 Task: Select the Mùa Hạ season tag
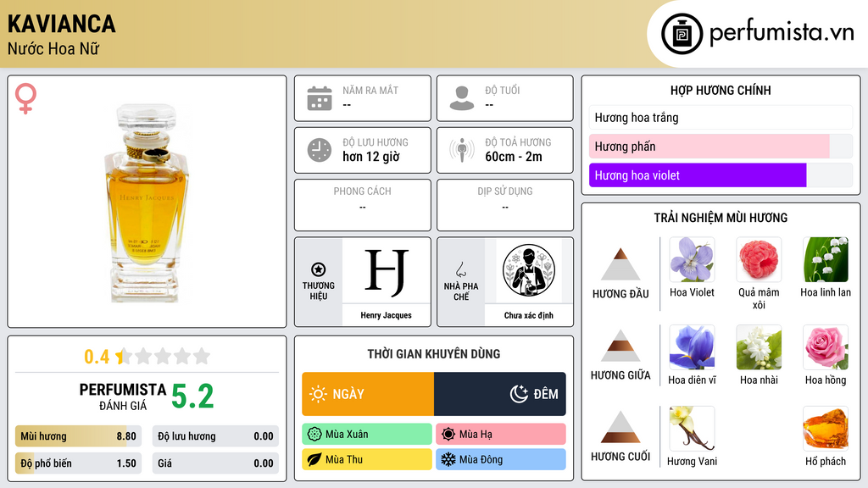tap(501, 435)
